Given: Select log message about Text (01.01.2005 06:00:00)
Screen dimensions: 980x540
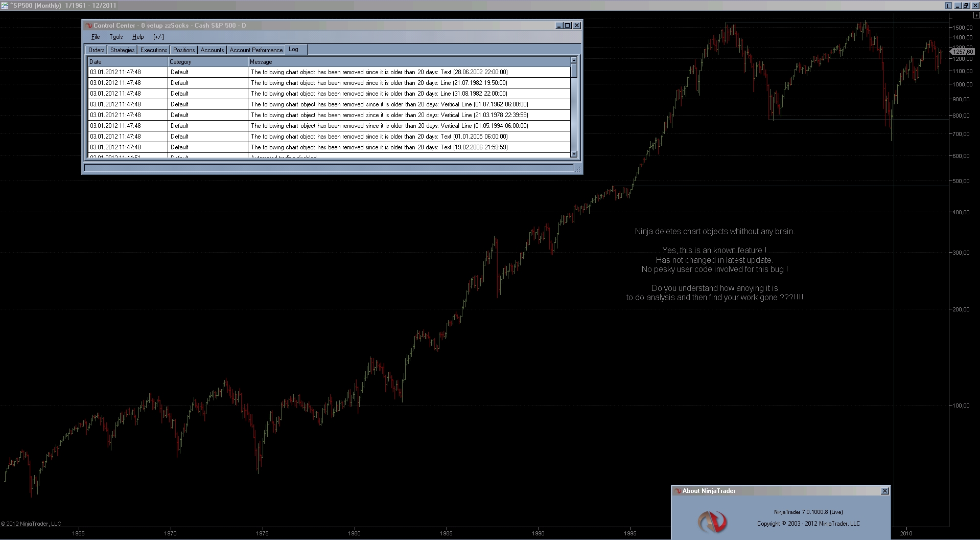Looking at the screenshot, I should pyautogui.click(x=409, y=137).
